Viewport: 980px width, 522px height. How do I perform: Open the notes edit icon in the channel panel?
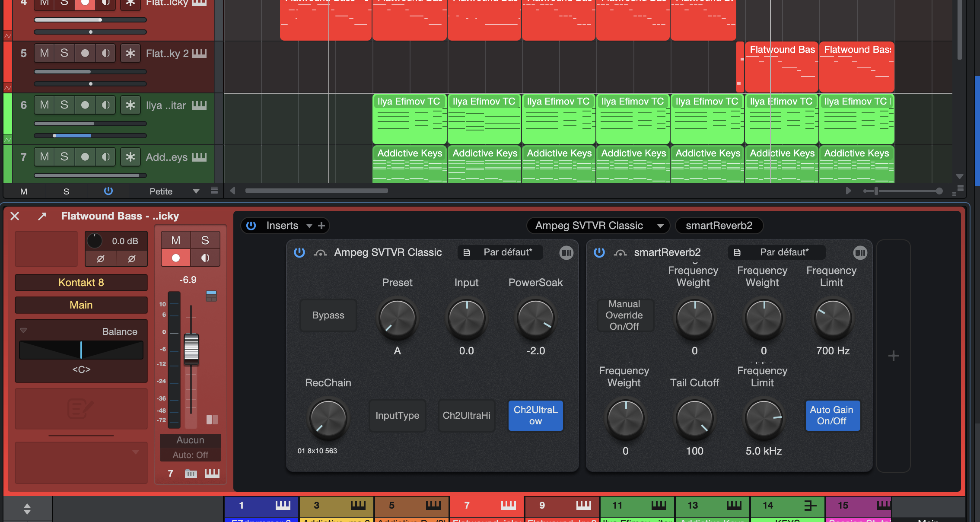(81, 409)
